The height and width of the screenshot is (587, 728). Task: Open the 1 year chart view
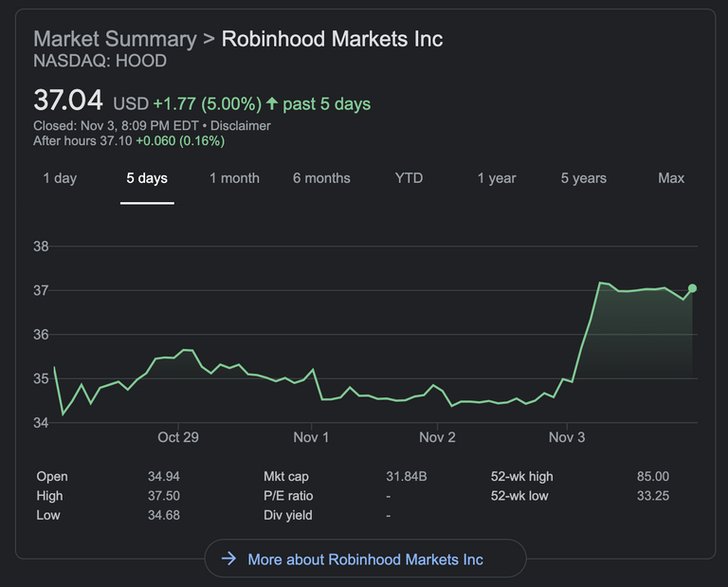click(x=497, y=178)
